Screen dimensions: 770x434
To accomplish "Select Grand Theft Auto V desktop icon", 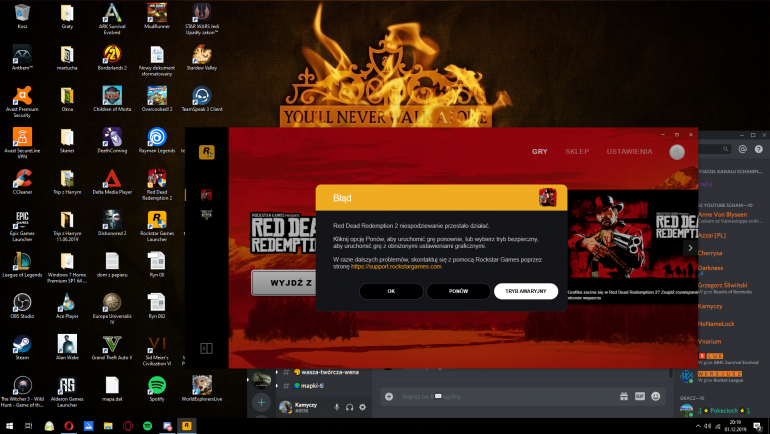I will [x=112, y=348].
